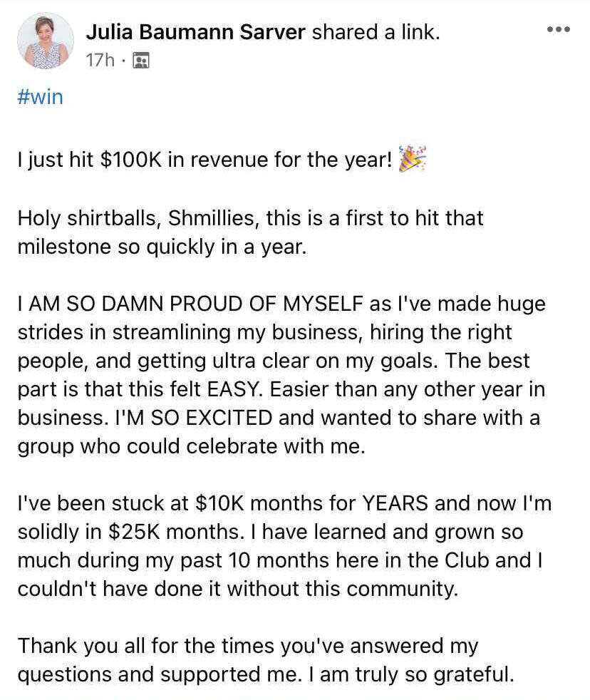Open the #win hashtag
Image resolution: width=590 pixels, height=700 pixels.
[41, 96]
